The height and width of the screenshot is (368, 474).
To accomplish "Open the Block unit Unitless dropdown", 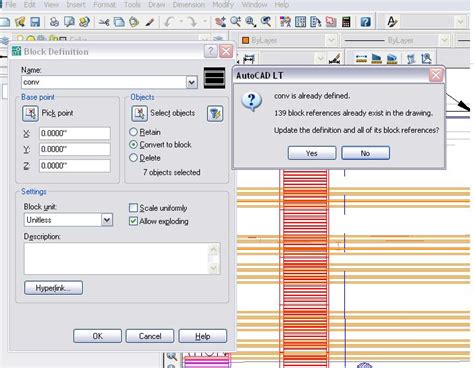I will pos(107,220).
